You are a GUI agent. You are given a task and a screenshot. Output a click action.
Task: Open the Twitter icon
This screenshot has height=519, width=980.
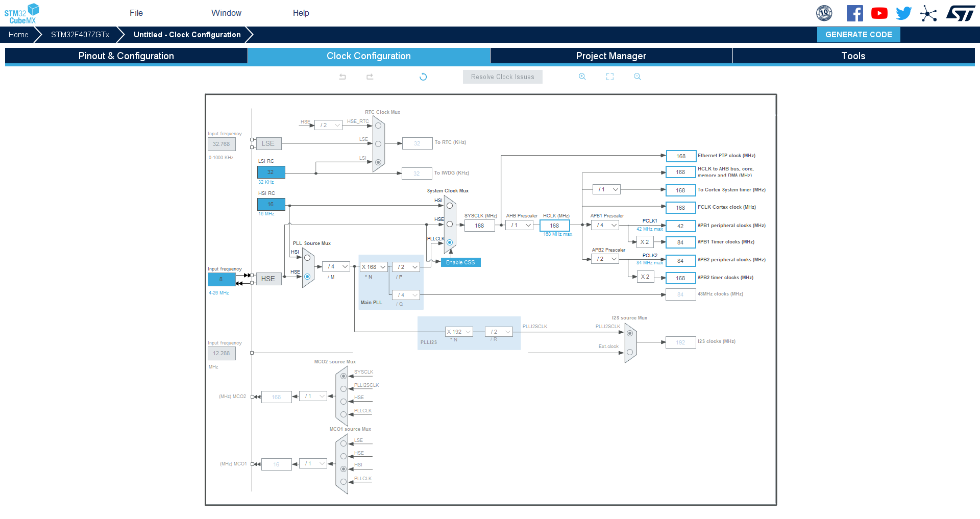pyautogui.click(x=904, y=13)
